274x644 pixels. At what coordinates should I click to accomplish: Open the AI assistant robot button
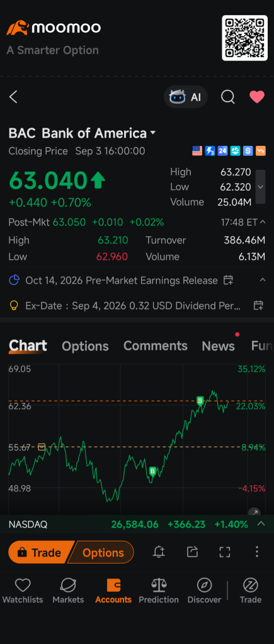pos(186,97)
